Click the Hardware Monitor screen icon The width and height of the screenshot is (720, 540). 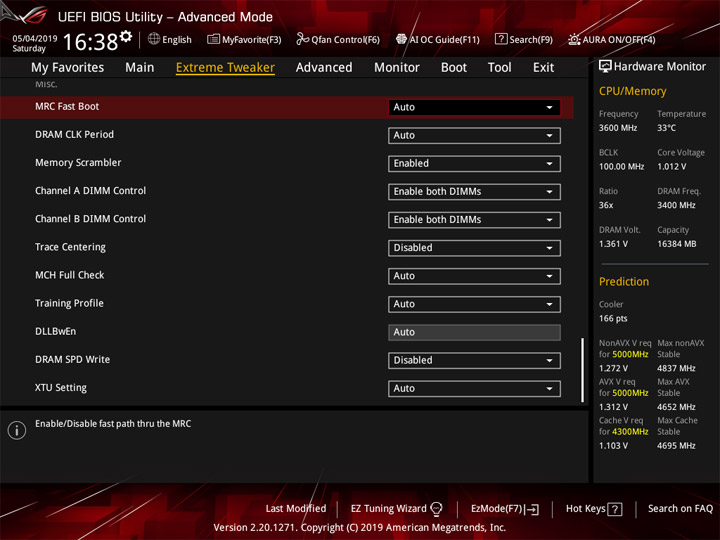pyautogui.click(x=605, y=67)
